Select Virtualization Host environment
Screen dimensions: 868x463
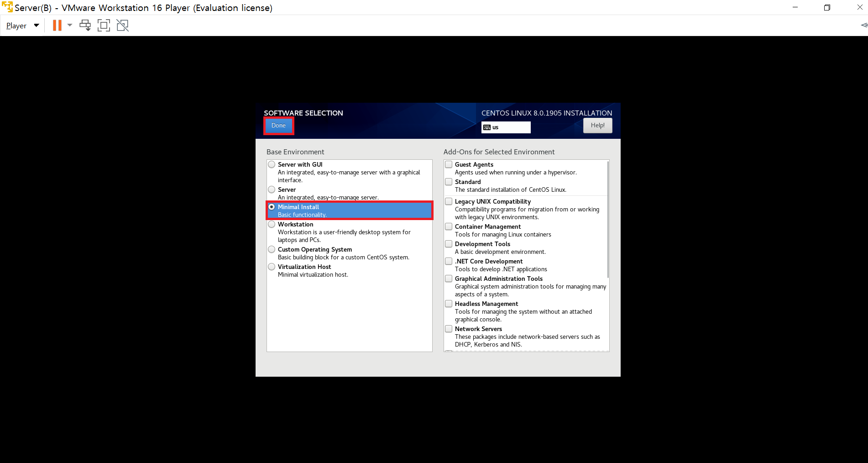point(272,267)
